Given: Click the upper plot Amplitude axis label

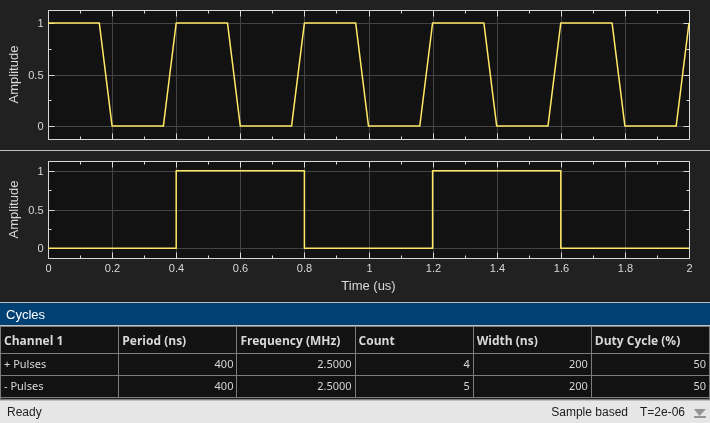Looking at the screenshot, I should (14, 75).
